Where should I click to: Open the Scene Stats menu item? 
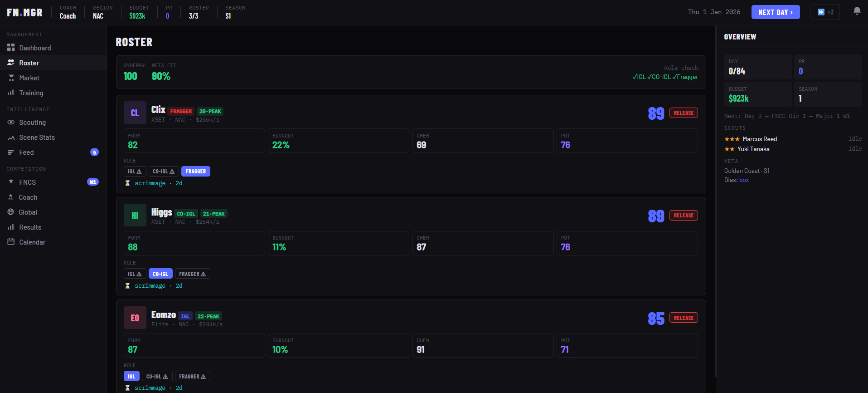click(x=37, y=138)
